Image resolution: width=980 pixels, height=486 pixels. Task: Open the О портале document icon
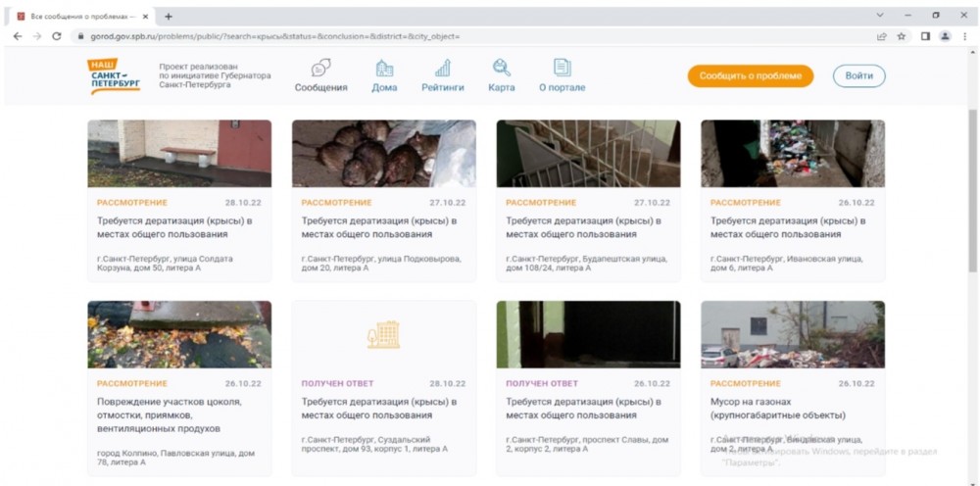coord(562,68)
